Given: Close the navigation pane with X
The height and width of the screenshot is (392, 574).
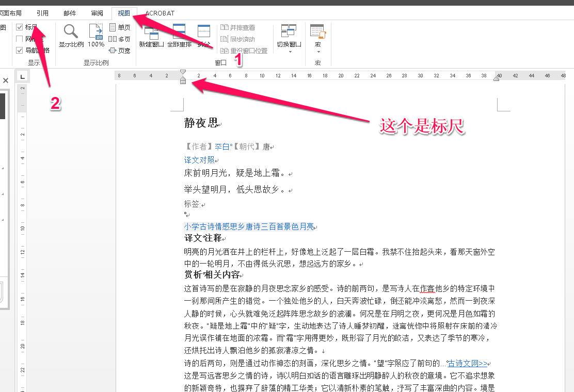Looking at the screenshot, I should (x=6, y=80).
